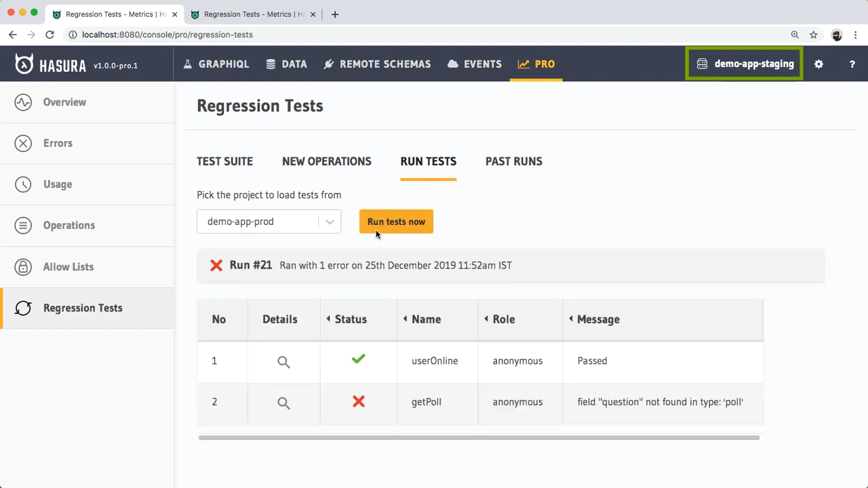View details magnifier for getPoll test
This screenshot has height=488, width=868.
coord(283,403)
